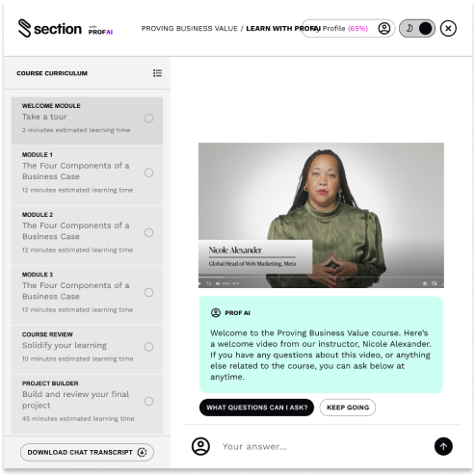Click What Questions Can I Ask button
The width and height of the screenshot is (476, 476).
point(256,408)
